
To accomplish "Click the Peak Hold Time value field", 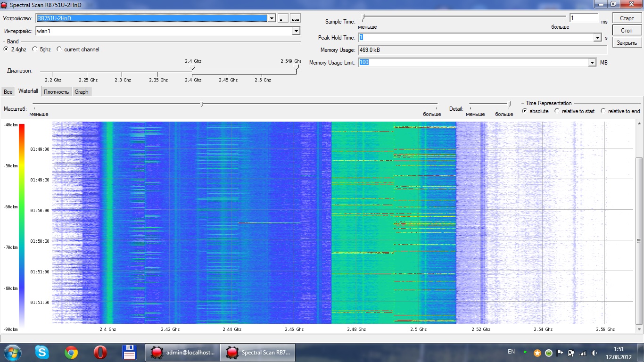I will coord(476,38).
